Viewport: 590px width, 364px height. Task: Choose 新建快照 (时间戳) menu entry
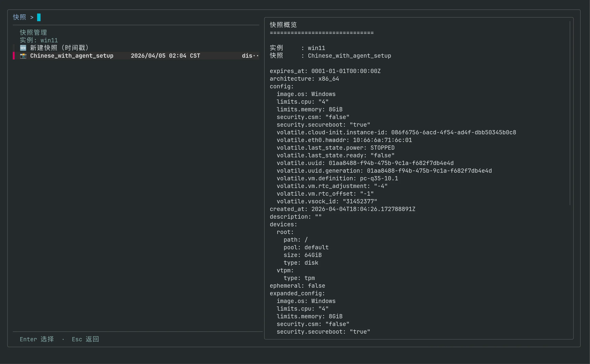coord(59,48)
